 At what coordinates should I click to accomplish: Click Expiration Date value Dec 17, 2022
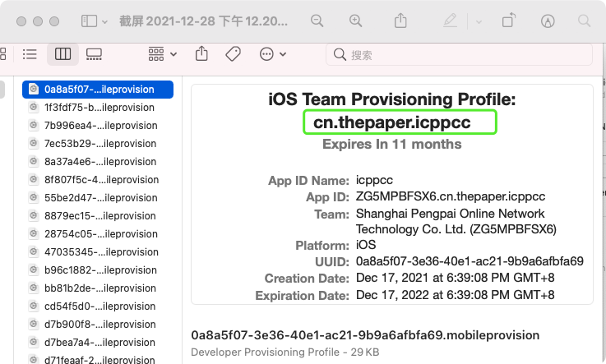pos(455,295)
